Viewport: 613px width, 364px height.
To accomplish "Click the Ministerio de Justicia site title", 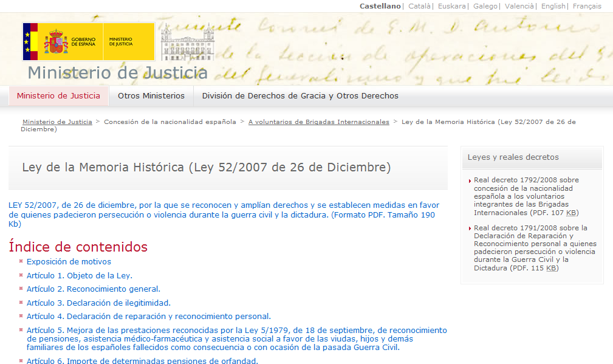I will point(118,73).
